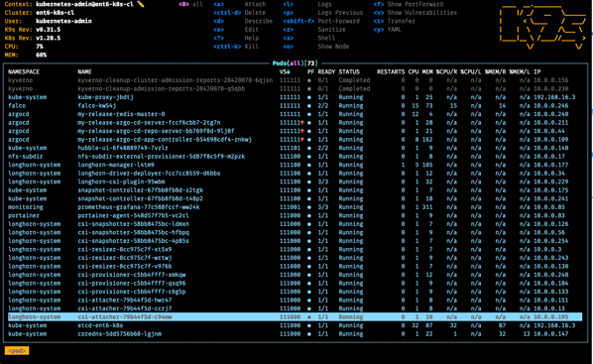Open the YAML hint

point(388,30)
